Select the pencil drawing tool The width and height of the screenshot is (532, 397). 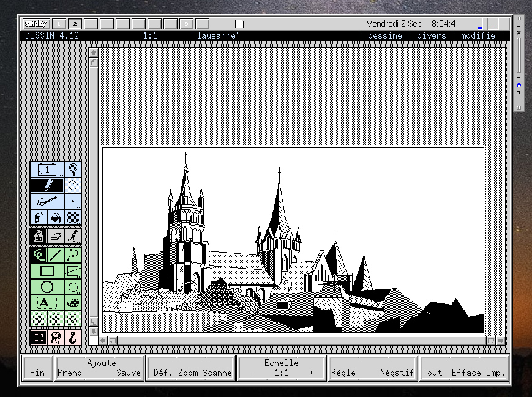[47, 185]
